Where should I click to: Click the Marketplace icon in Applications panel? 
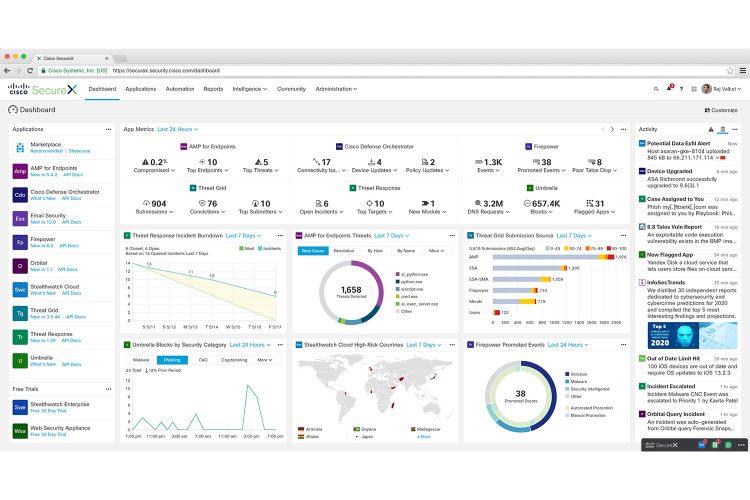pyautogui.click(x=20, y=147)
